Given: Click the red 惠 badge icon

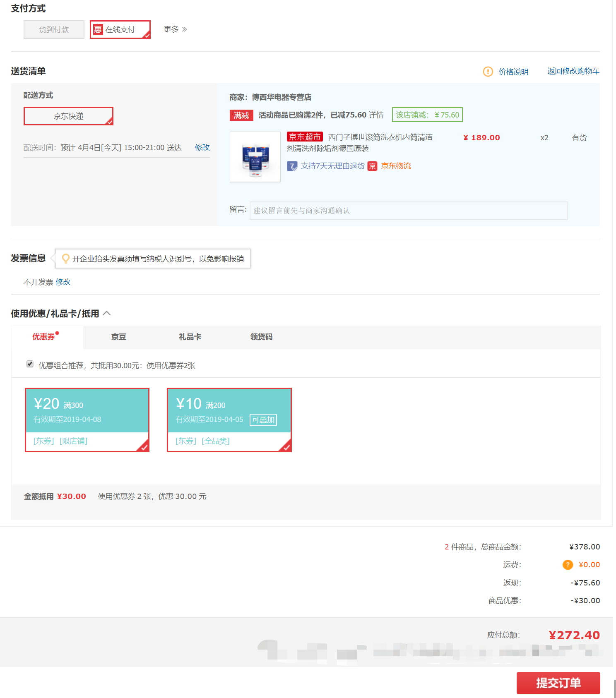Looking at the screenshot, I should (98, 29).
